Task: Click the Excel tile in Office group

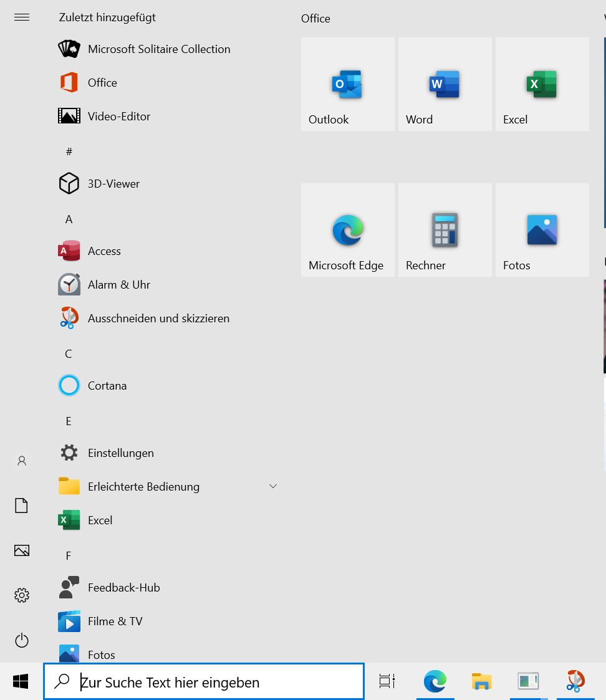Action: pos(542,84)
